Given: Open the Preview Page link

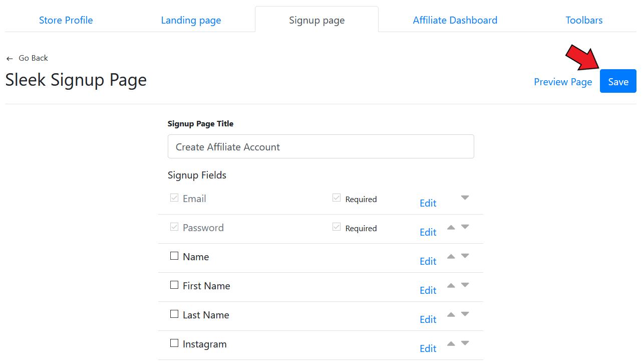Looking at the screenshot, I should [563, 82].
